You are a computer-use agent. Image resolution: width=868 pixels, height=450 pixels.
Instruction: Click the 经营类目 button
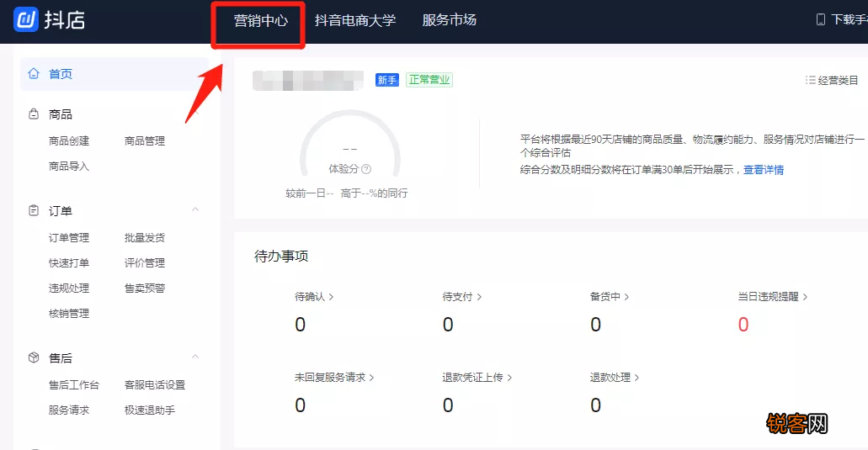point(832,80)
